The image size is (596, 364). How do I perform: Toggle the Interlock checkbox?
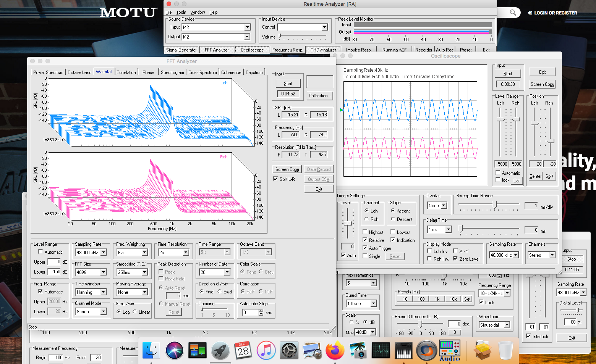coord(528,336)
